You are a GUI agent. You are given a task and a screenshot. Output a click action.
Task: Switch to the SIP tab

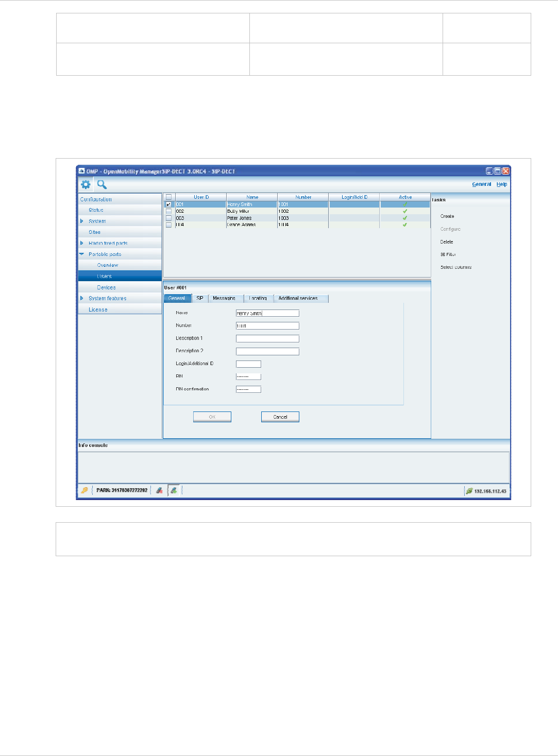click(x=200, y=298)
